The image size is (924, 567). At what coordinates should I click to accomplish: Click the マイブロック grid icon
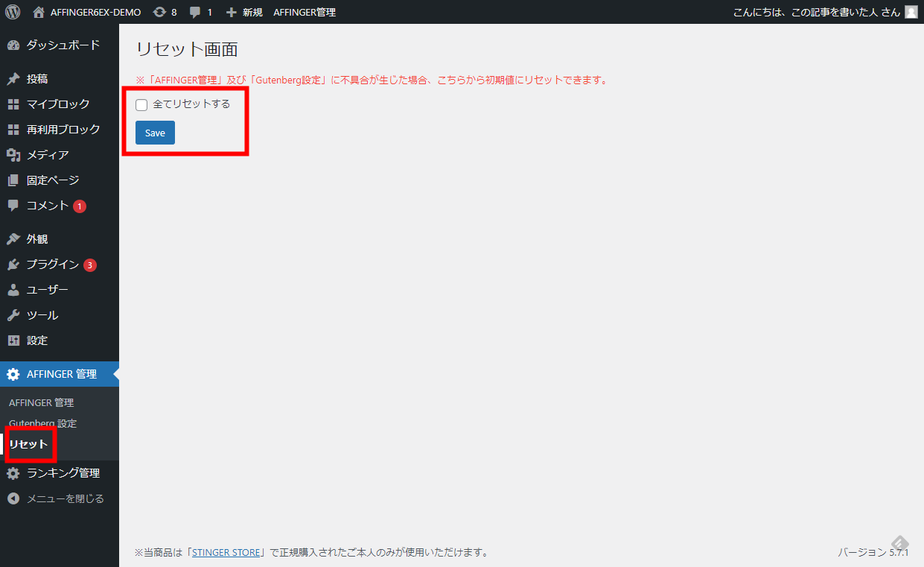(x=13, y=104)
